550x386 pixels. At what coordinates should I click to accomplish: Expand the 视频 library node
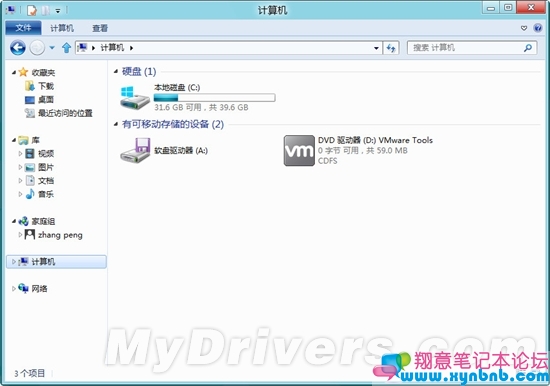point(20,153)
